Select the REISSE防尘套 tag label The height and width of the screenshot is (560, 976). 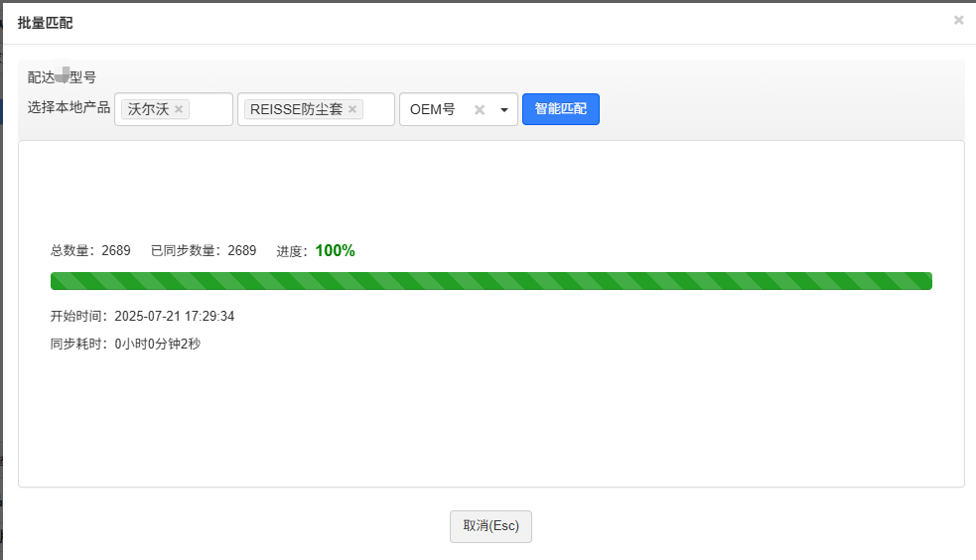coord(296,110)
